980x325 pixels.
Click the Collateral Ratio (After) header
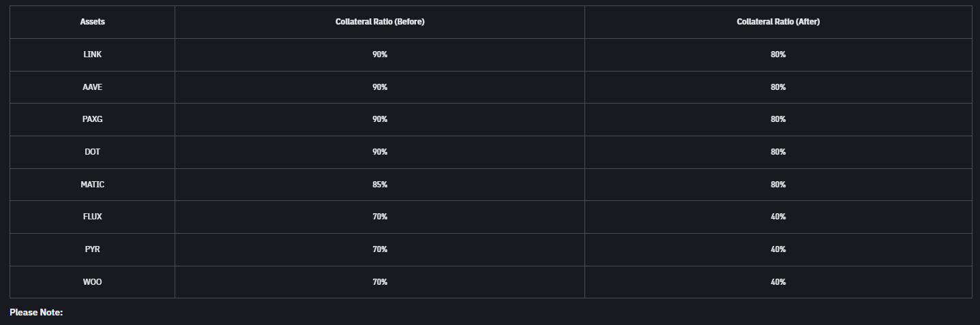click(778, 22)
